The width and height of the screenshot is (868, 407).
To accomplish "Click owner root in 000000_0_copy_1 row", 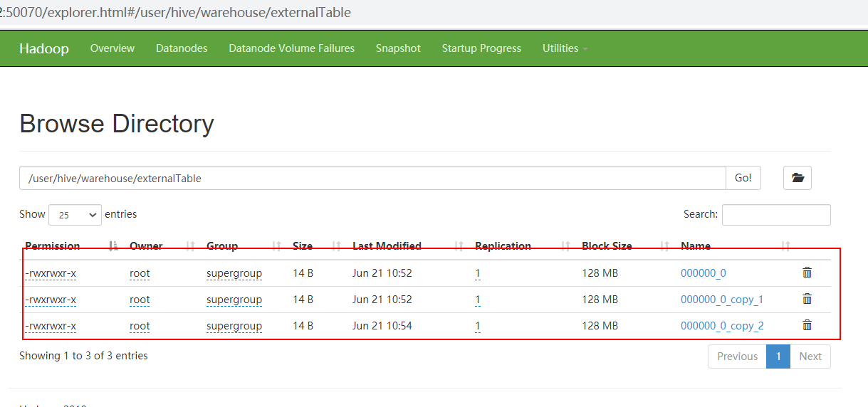I will (140, 300).
